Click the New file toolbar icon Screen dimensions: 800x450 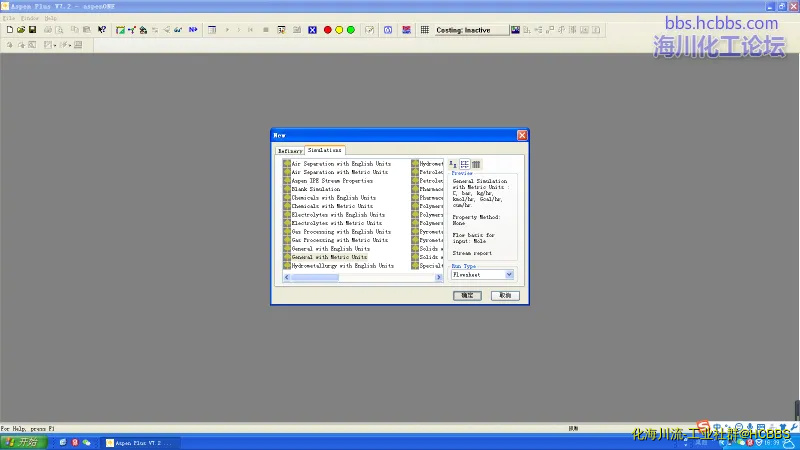[x=10, y=30]
